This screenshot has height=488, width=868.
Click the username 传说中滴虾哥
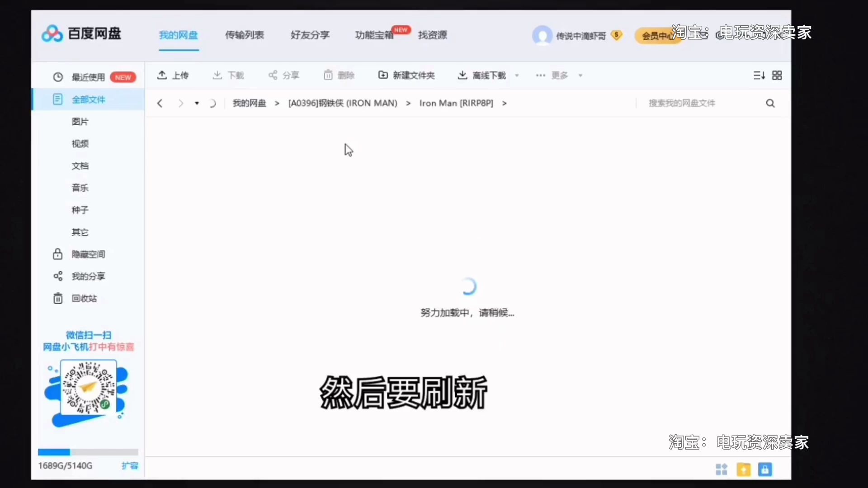581,36
